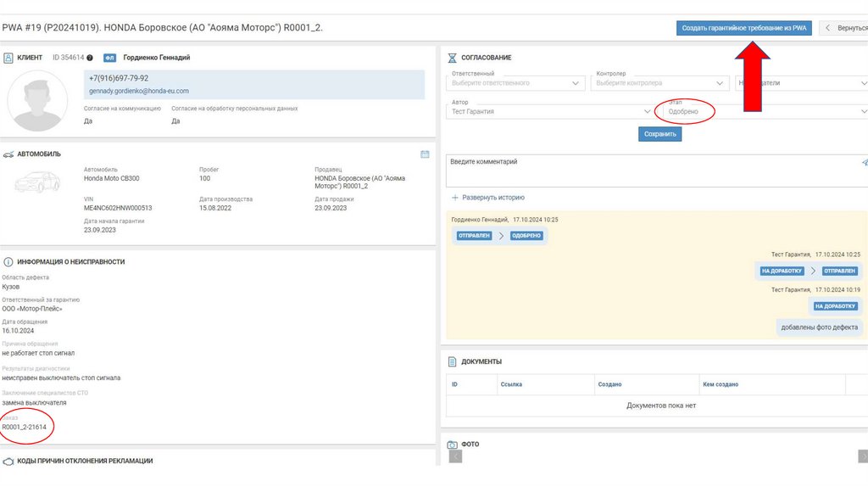Click the не работает стоп сигнал reason text
The image size is (868, 487).
pyautogui.click(x=38, y=353)
